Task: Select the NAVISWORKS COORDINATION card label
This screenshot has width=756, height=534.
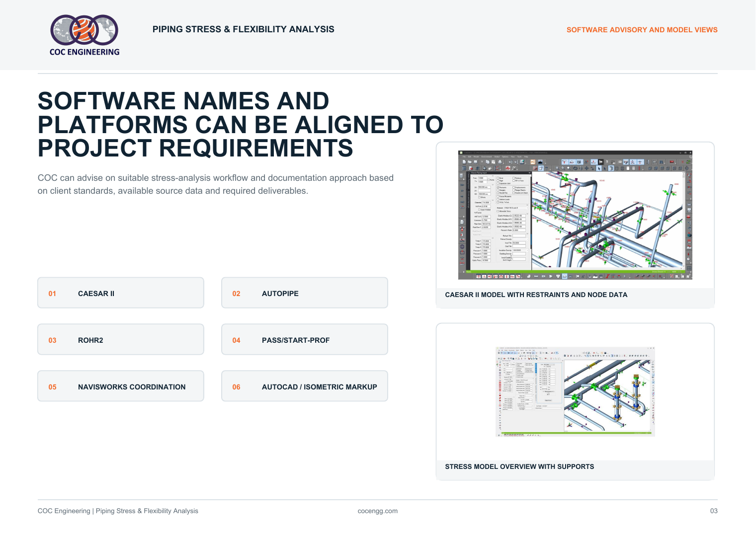Action: 132,387
